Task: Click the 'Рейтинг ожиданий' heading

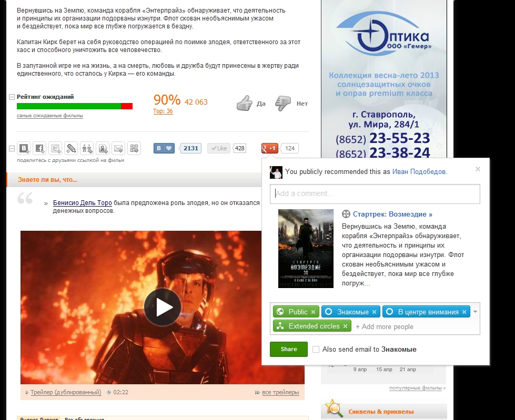Action: (45, 97)
